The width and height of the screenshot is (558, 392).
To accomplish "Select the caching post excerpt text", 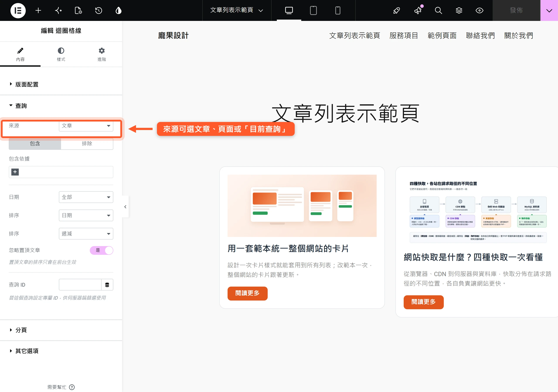I will pos(478,279).
